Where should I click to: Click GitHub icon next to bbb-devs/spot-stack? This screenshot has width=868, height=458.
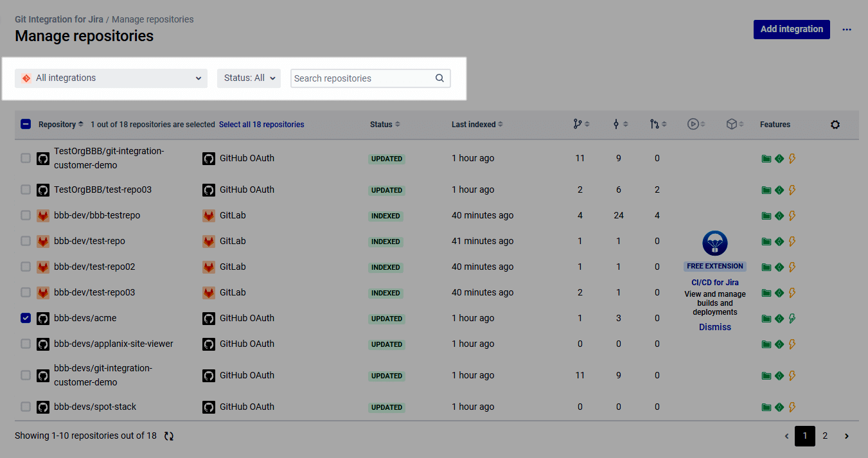(x=43, y=407)
